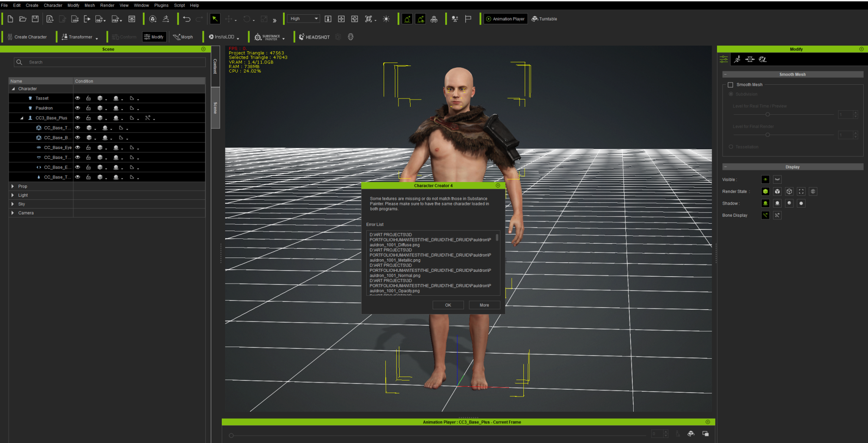The width and height of the screenshot is (868, 443).
Task: Click the Animation Player timeline slider handle
Action: coord(231,435)
